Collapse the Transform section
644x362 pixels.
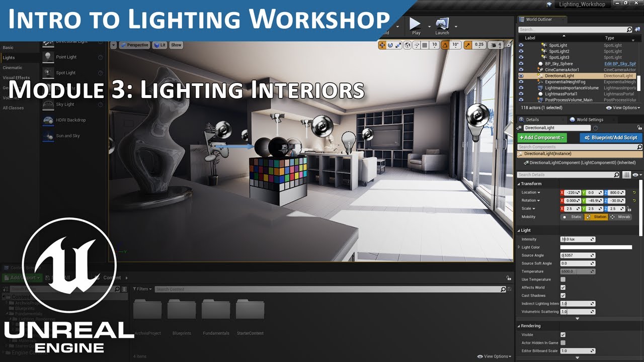(x=519, y=184)
